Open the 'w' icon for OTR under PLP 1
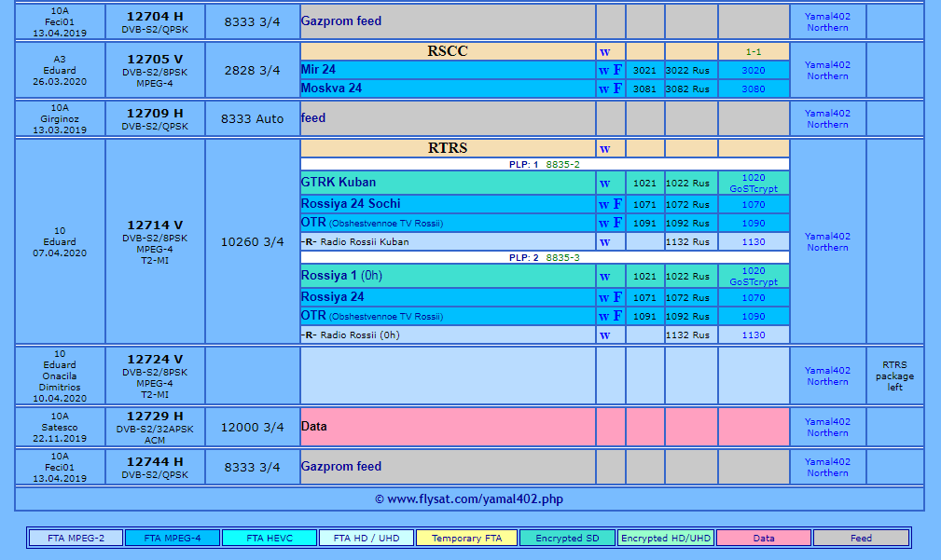The image size is (941, 560). [603, 224]
